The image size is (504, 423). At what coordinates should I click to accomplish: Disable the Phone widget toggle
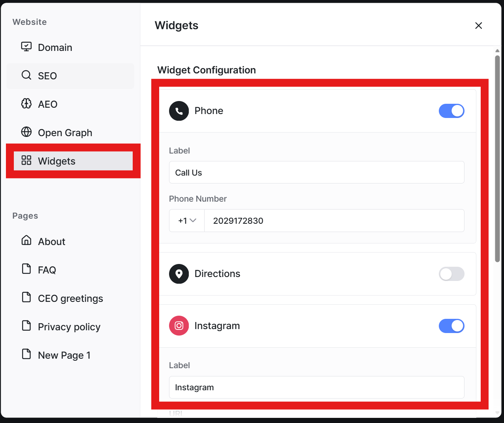click(x=451, y=111)
